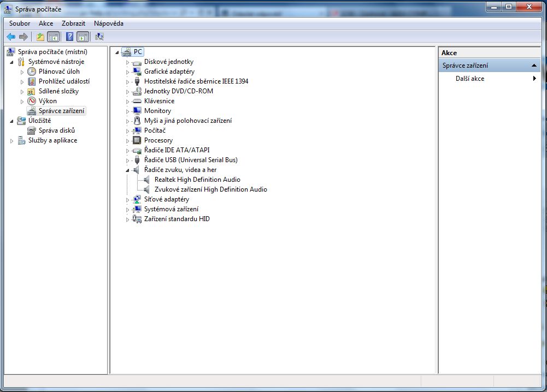Select the Procesory category label

tap(158, 140)
